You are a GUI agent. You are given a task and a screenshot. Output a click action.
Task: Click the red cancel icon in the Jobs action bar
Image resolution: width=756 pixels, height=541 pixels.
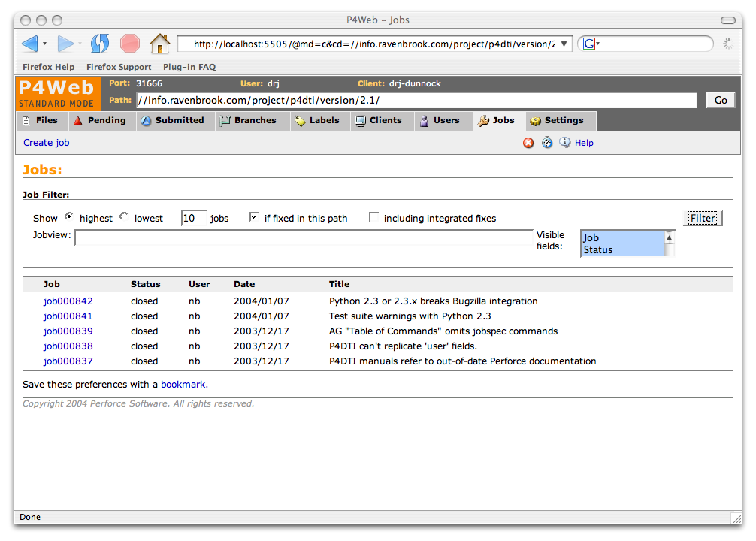click(x=528, y=142)
